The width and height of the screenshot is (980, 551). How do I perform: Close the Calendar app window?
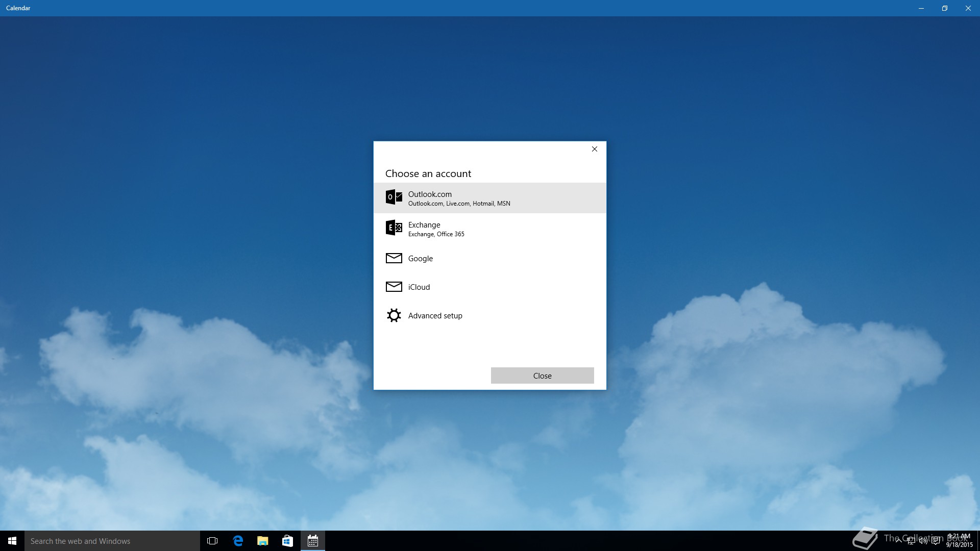[968, 8]
